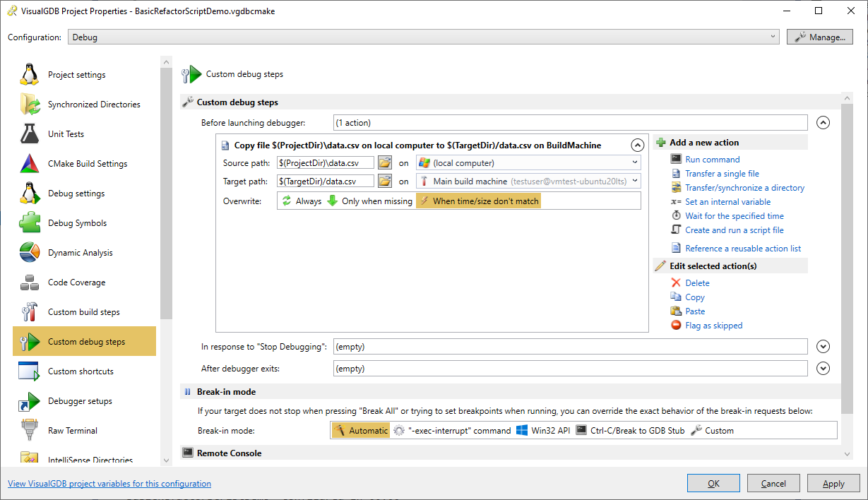
Task: Open the Configuration Debug dropdown
Action: (424, 37)
